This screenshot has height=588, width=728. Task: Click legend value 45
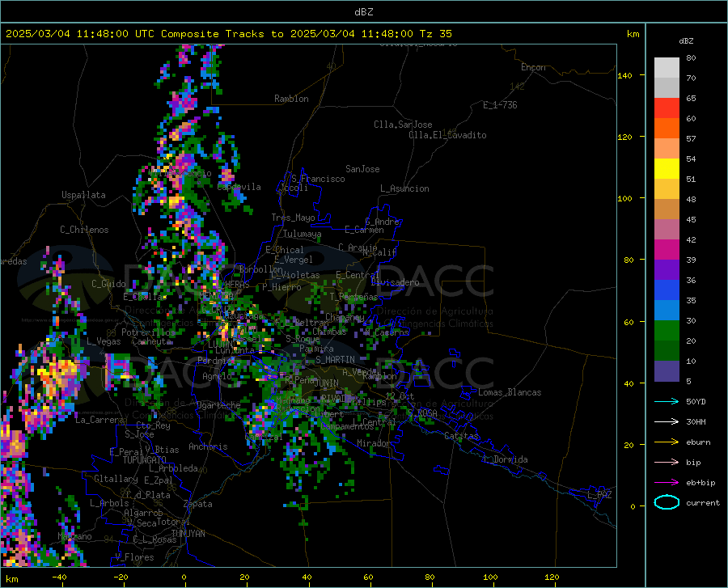[691, 219]
